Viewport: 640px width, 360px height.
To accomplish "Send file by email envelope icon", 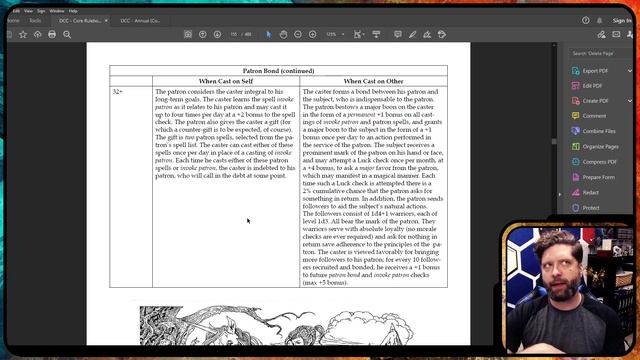I will pyautogui.click(x=616, y=35).
